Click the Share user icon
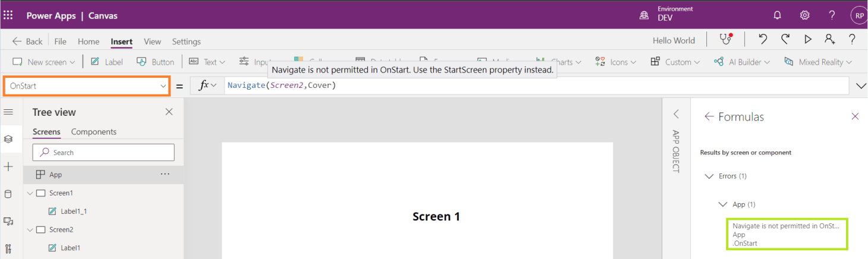Screen dimensions: 868x259 [x=829, y=40]
